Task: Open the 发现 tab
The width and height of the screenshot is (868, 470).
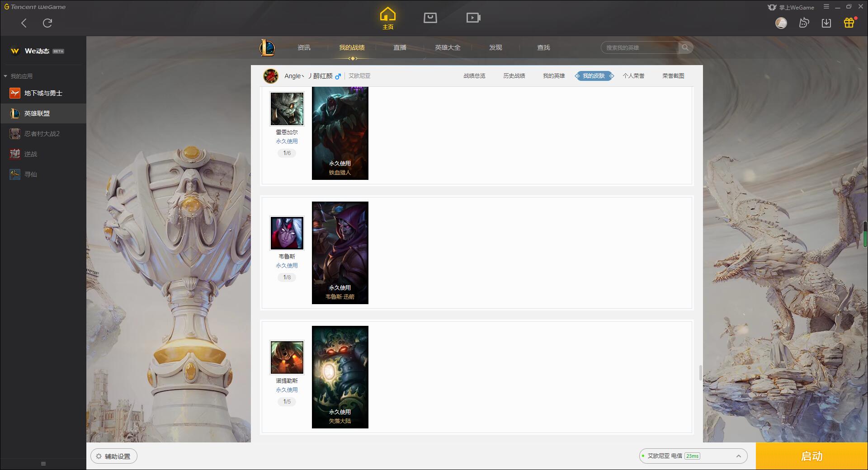Action: click(495, 47)
